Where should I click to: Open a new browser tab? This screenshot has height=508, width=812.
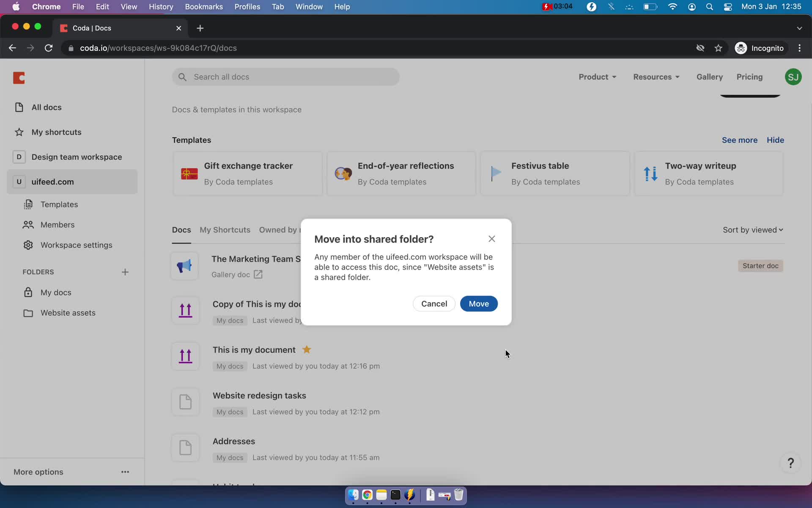click(200, 28)
